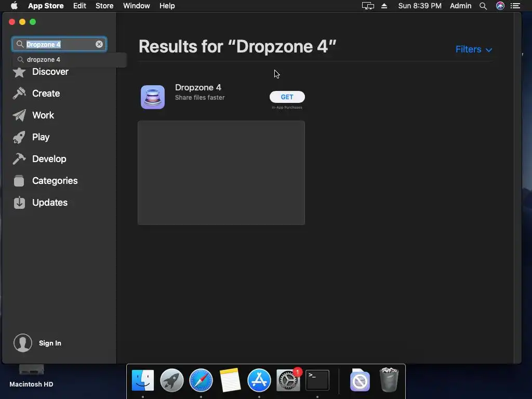Open the Window menu
The height and width of the screenshot is (399, 532).
pos(137,6)
